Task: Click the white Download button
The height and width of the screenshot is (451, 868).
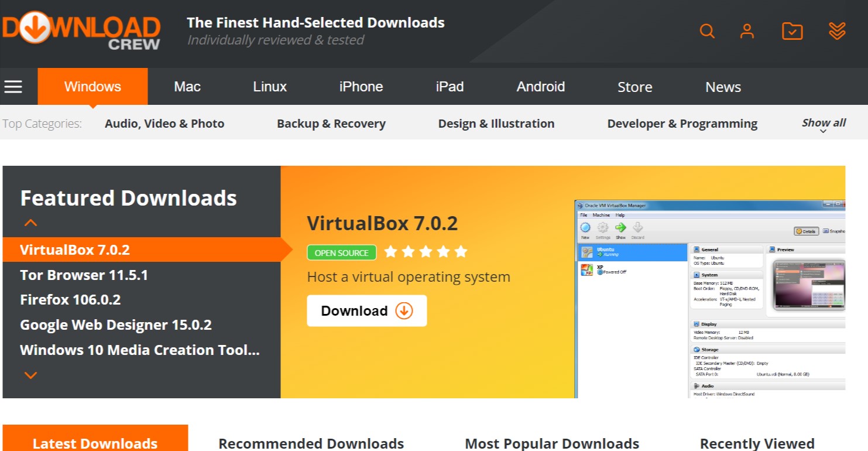Action: 367,310
